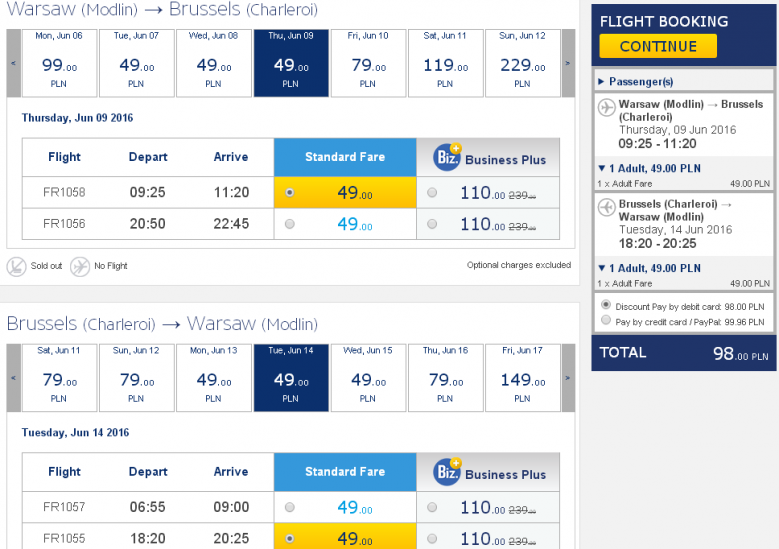Click previous dates arrow for return flight
779x549 pixels.
click(x=13, y=378)
